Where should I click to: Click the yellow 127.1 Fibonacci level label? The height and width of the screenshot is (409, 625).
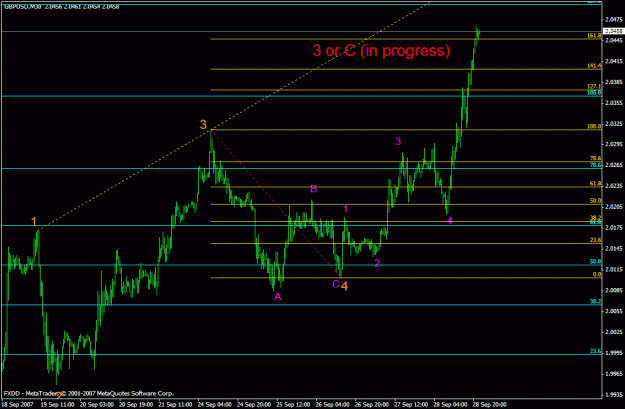(x=594, y=87)
